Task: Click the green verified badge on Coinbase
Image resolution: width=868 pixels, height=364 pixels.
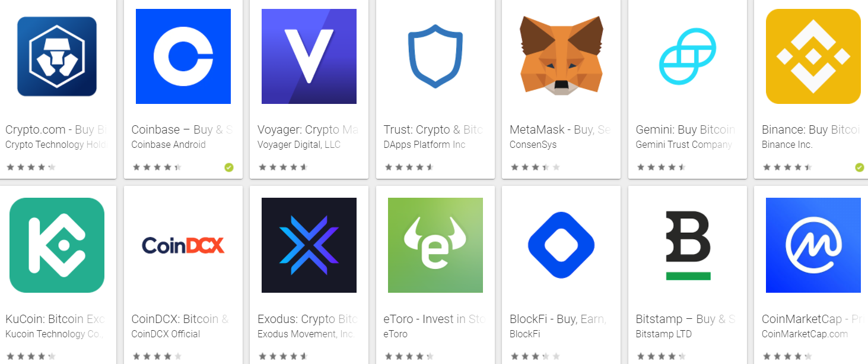Action: coord(229,167)
